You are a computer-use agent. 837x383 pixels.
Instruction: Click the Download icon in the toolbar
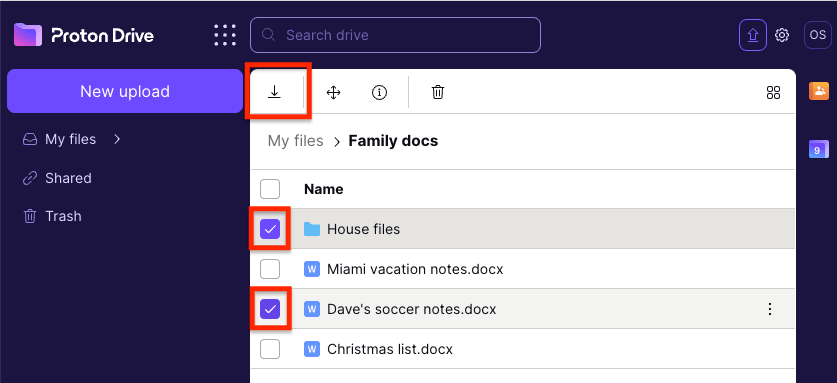(x=274, y=92)
